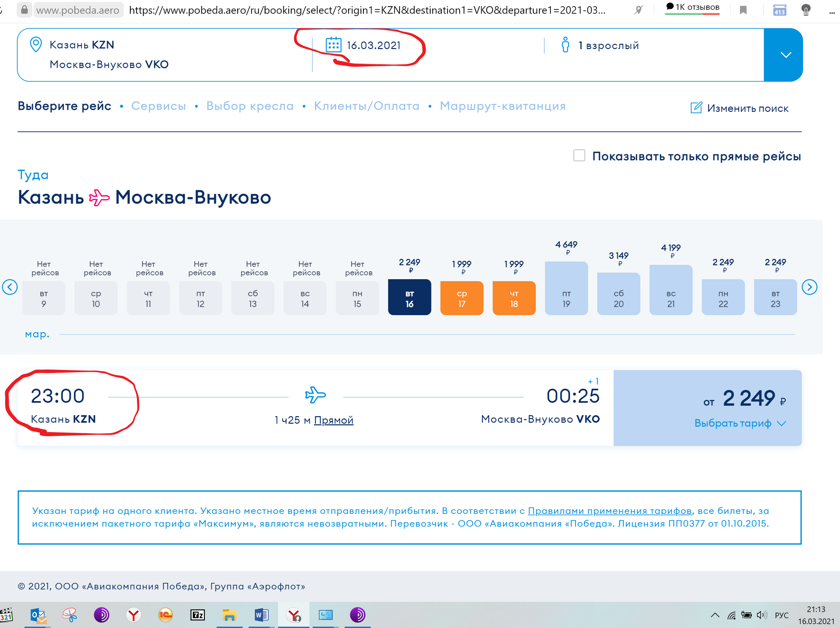The width and height of the screenshot is (840, 628).
Task: Click the Сервисы step tab
Action: pyautogui.click(x=158, y=106)
